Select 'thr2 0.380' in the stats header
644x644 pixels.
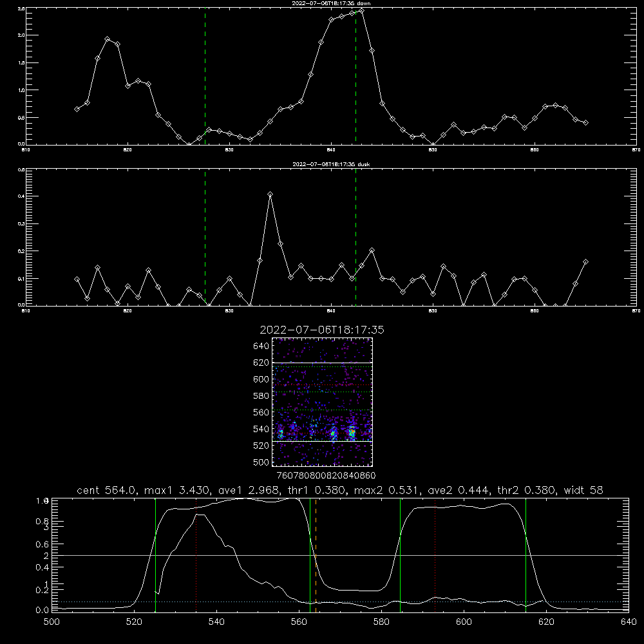pyautogui.click(x=527, y=490)
